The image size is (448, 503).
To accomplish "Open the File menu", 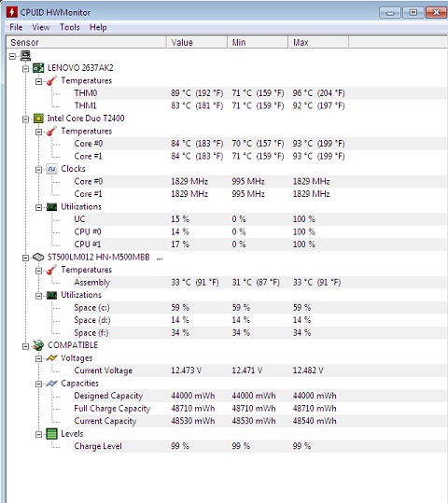I will (16, 27).
